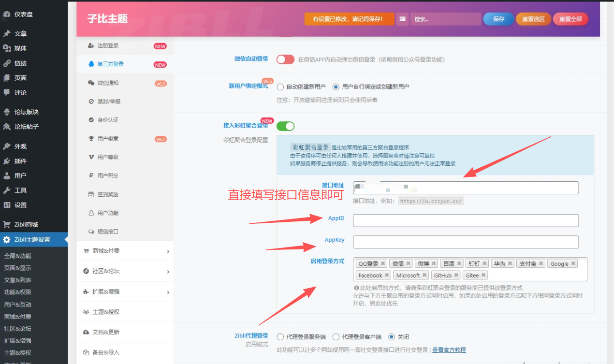Expand the 社区&论坛 settings section
Viewport: 614px width, 364px height.
[x=125, y=271]
